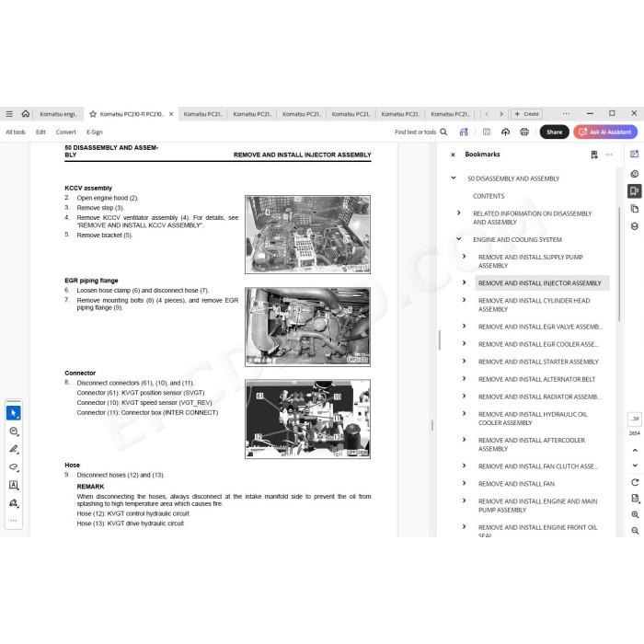Click the Save icon
The image size is (644, 644).
click(x=487, y=132)
